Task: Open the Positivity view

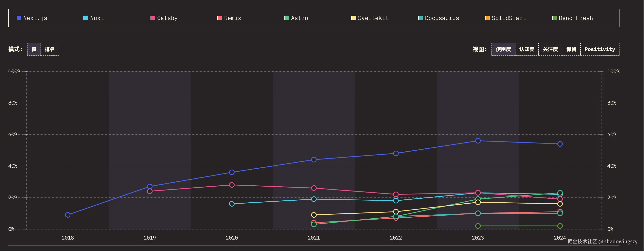Action: (599, 49)
